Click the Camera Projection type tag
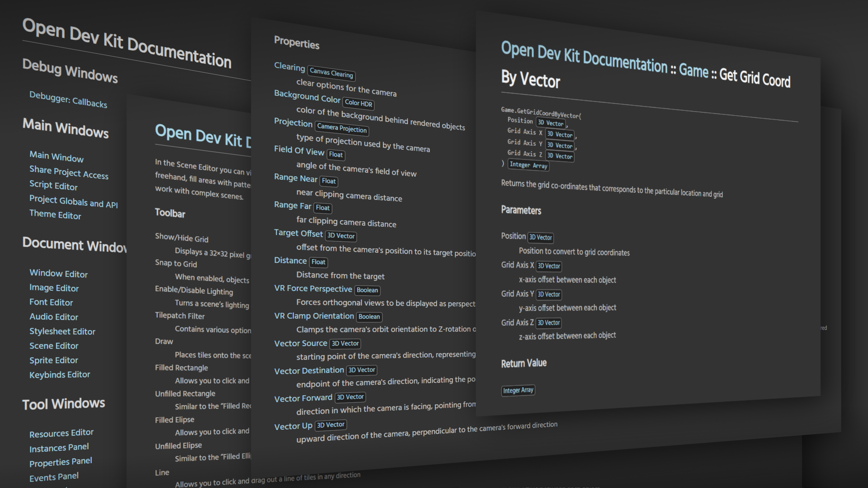This screenshot has height=488, width=868. [342, 128]
